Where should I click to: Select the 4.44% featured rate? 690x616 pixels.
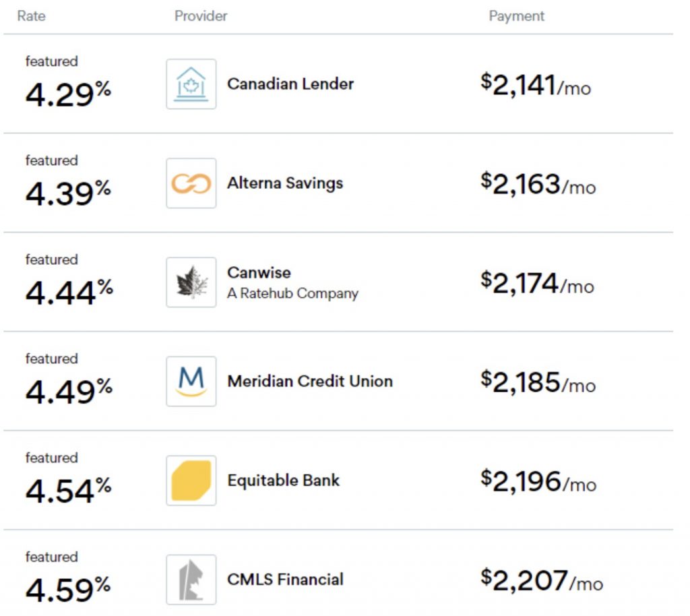[68, 292]
